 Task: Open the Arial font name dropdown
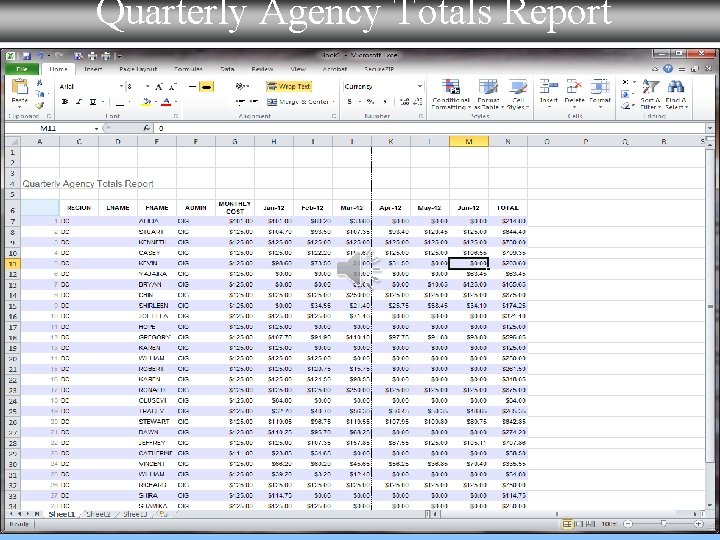(121, 86)
